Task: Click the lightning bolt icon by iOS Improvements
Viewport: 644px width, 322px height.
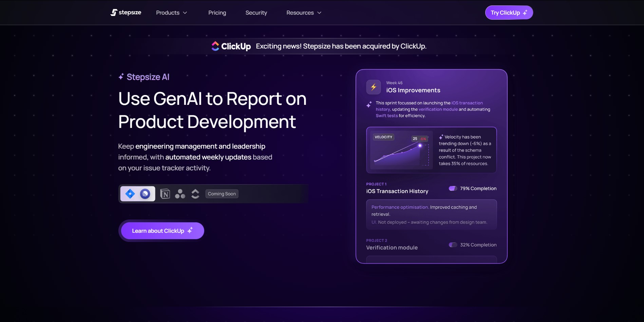Action: click(x=374, y=87)
